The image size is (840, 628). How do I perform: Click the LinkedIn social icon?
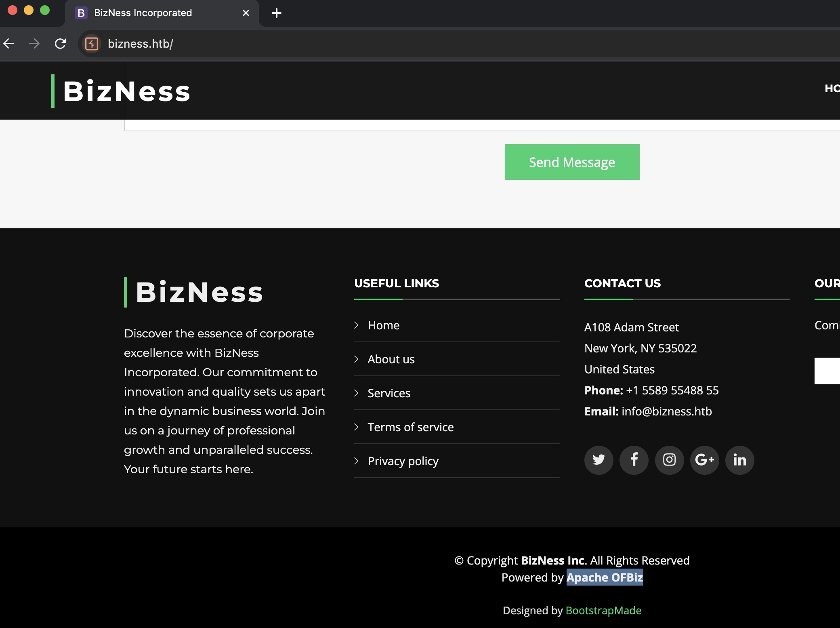[x=739, y=460]
